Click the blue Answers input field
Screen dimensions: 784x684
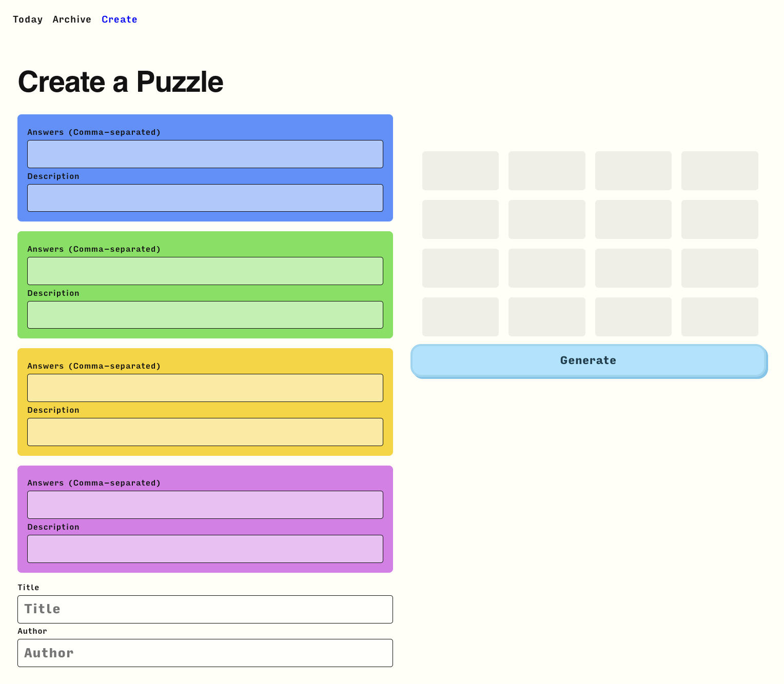205,154
